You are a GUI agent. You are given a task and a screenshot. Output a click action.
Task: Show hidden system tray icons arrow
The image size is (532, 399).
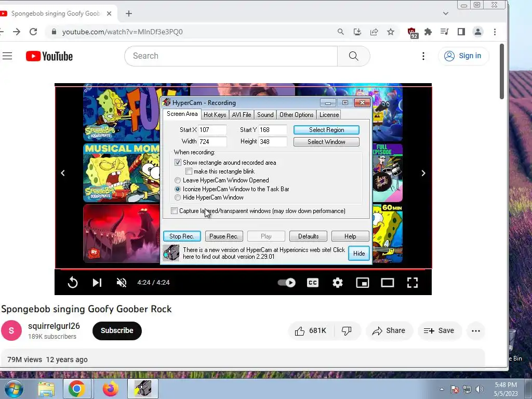pyautogui.click(x=442, y=389)
